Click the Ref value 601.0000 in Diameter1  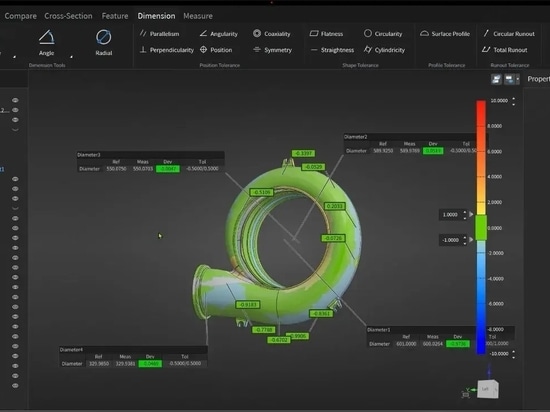(406, 344)
